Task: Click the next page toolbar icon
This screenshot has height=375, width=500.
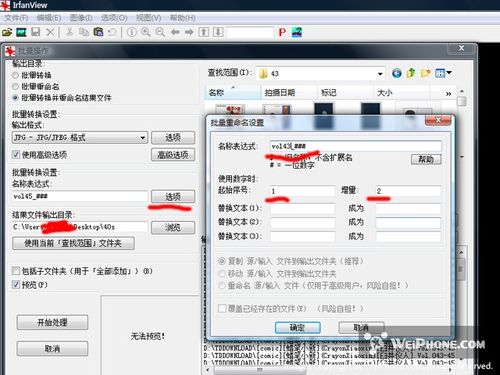Action: tap(218, 32)
